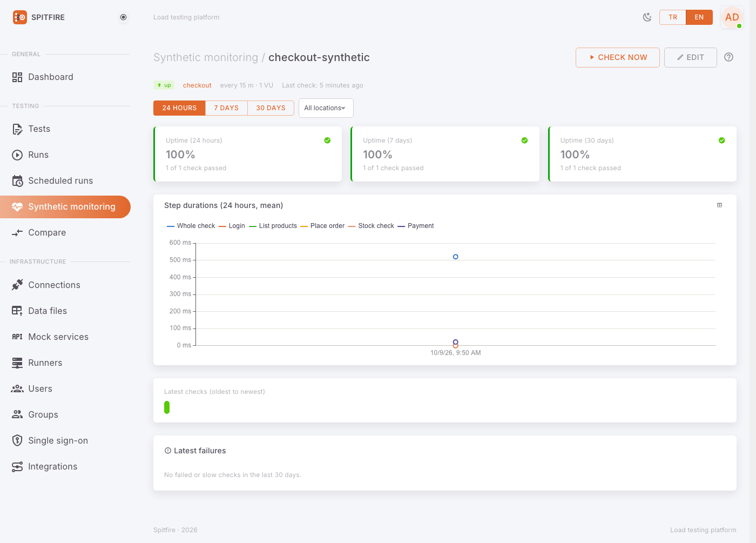
Task: Click the Groups icon
Action: click(x=17, y=414)
